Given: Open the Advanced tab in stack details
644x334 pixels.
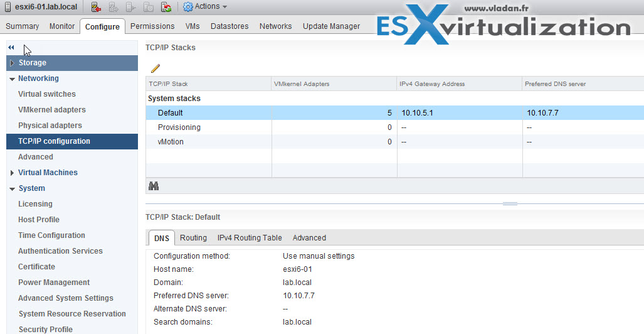Looking at the screenshot, I should [309, 238].
